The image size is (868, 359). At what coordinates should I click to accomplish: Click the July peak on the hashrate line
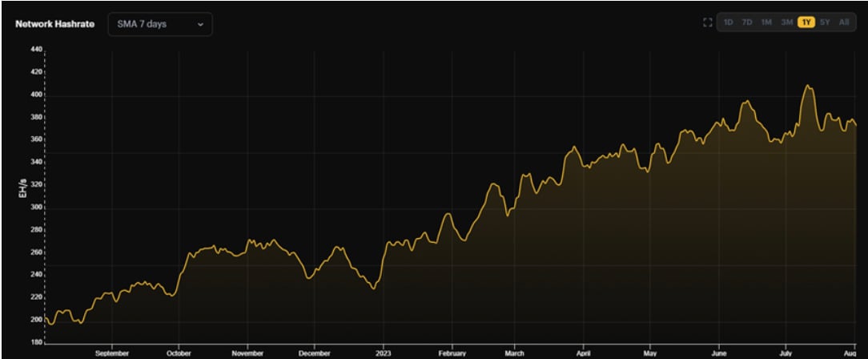pos(808,86)
